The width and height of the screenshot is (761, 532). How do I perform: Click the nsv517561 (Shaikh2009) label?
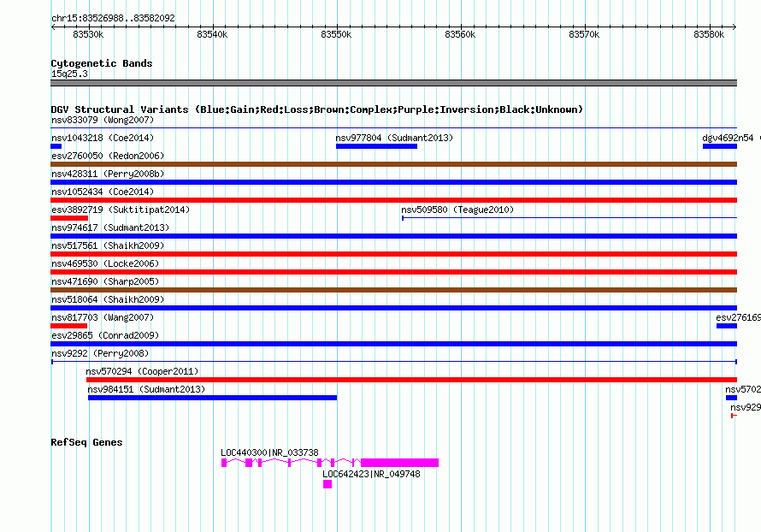[108, 245]
